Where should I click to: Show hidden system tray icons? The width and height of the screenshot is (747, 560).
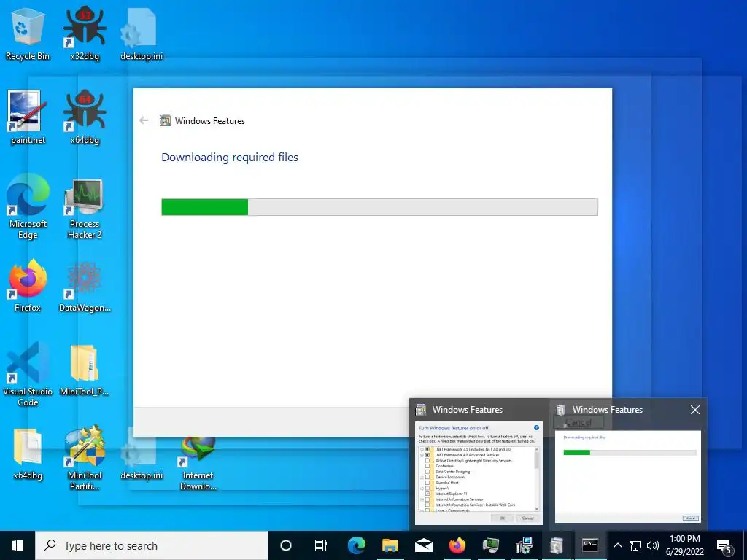click(617, 545)
